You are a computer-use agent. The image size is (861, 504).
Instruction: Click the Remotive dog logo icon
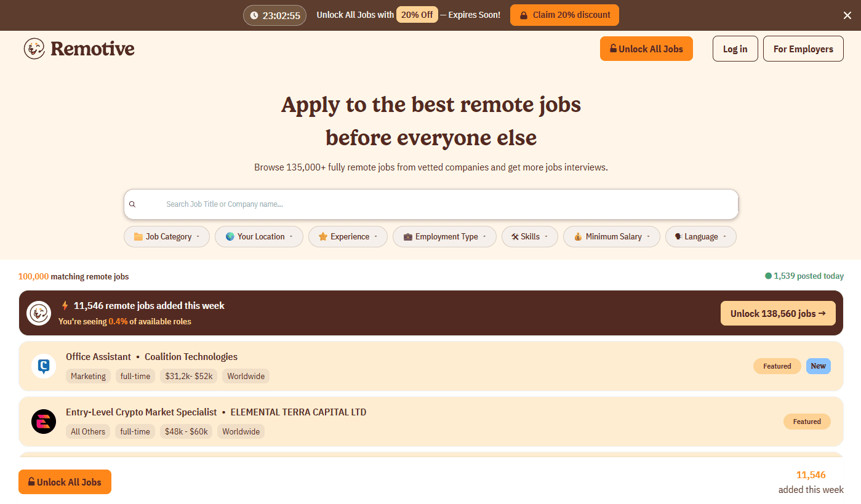pyautogui.click(x=34, y=49)
